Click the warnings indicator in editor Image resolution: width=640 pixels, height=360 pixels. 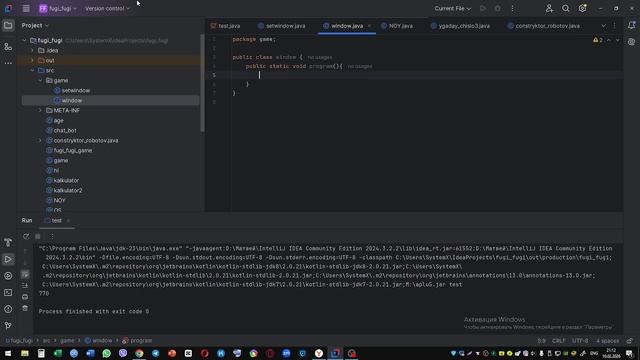[598, 40]
